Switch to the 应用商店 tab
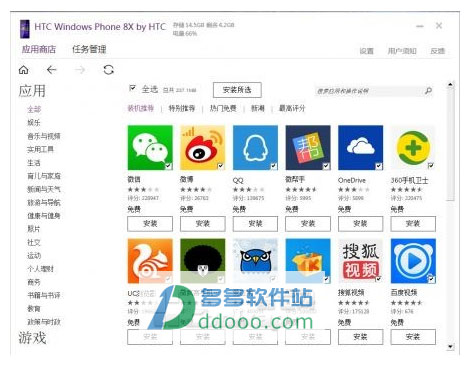Viewport: 467px width, 370px height. [x=39, y=49]
